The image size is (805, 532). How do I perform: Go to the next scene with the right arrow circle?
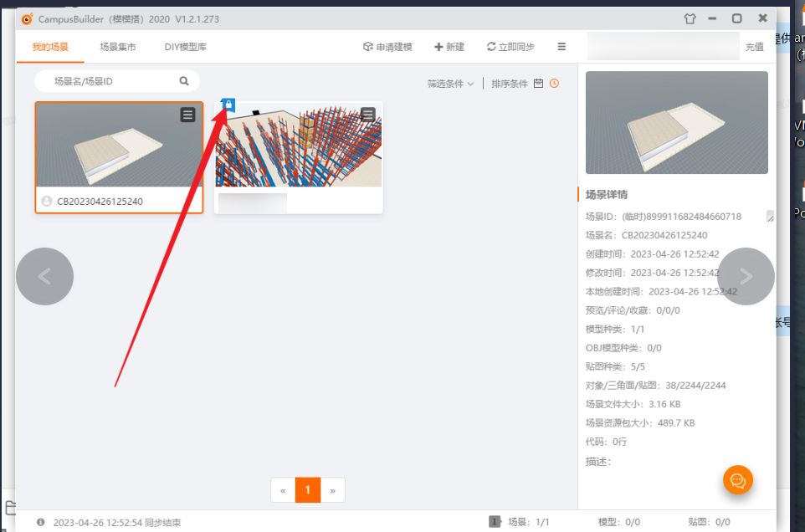[x=746, y=277]
